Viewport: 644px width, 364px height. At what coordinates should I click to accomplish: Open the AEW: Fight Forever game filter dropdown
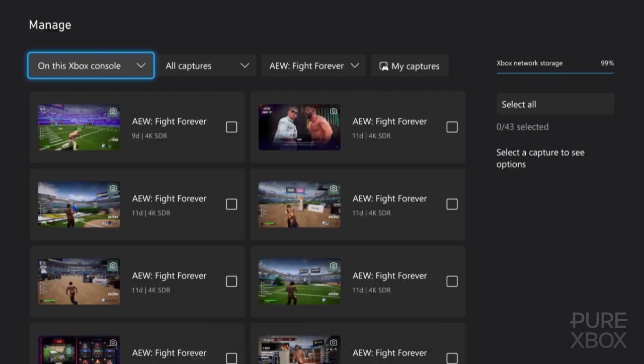click(x=313, y=65)
